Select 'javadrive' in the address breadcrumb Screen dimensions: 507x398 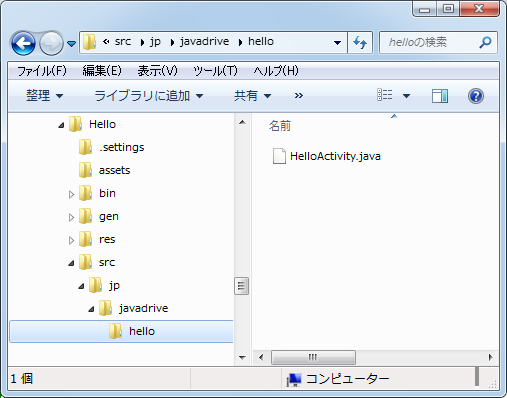point(204,42)
